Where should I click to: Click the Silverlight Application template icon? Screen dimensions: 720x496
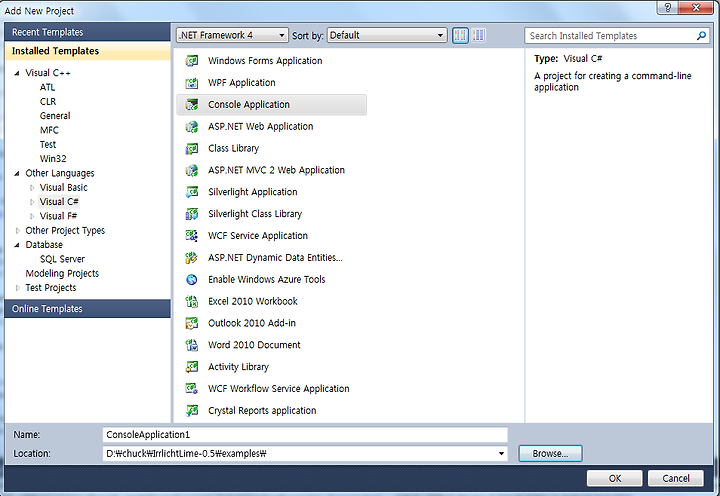click(191, 192)
